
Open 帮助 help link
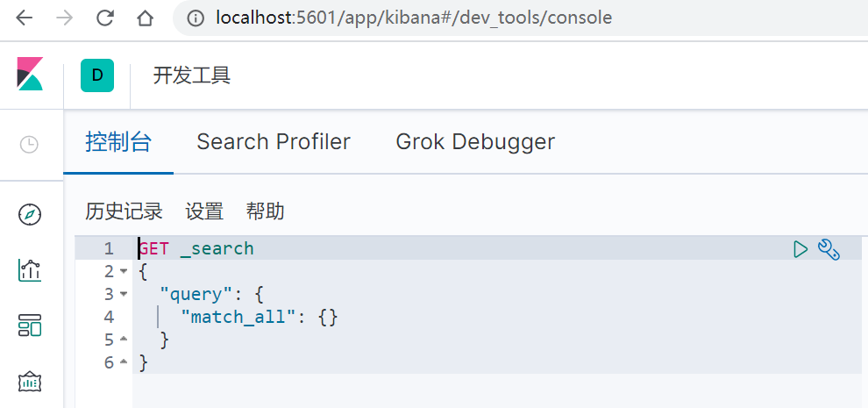265,211
